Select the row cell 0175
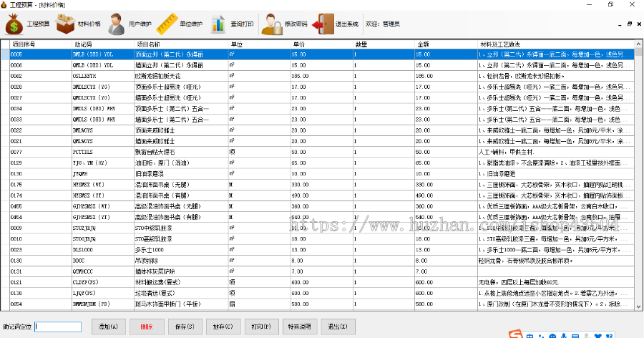 pos(41,185)
